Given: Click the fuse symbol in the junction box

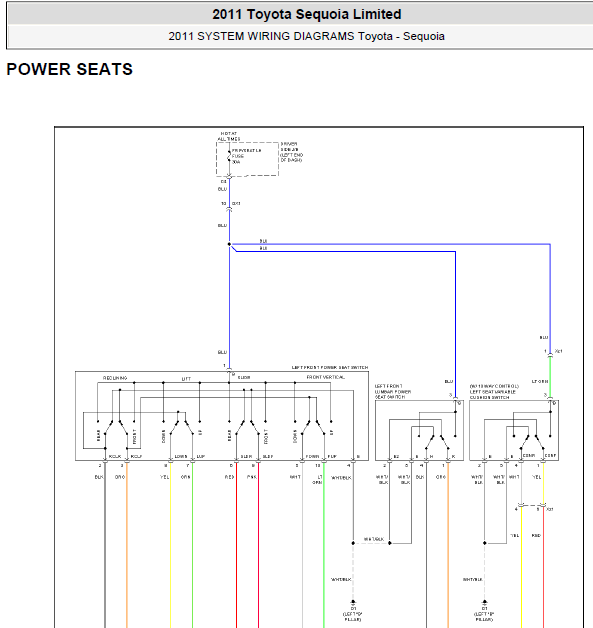Looking at the screenshot, I should 229,156.
